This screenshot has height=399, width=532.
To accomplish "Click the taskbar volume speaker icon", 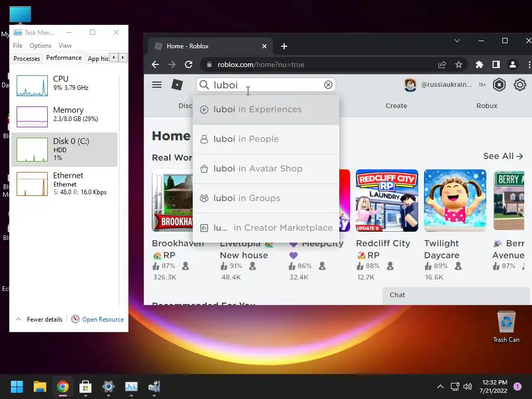I will click(468, 387).
